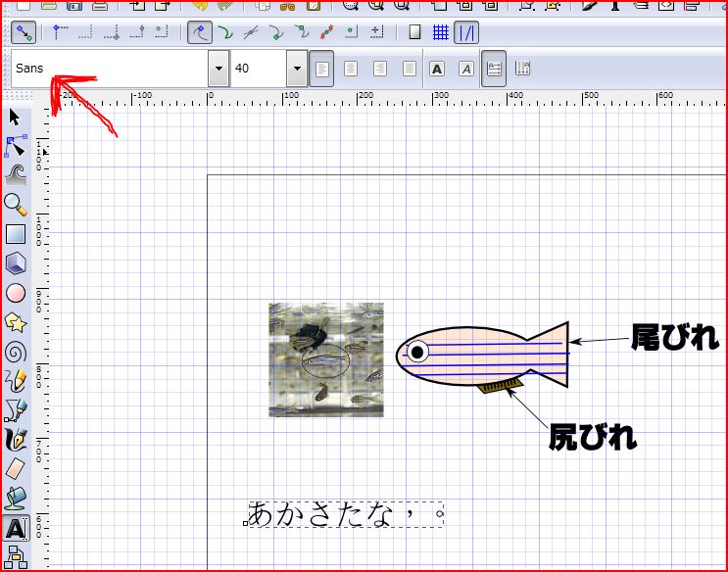Screen dimensions: 728x572
Task: Toggle snap to paths button
Action: tap(225, 32)
